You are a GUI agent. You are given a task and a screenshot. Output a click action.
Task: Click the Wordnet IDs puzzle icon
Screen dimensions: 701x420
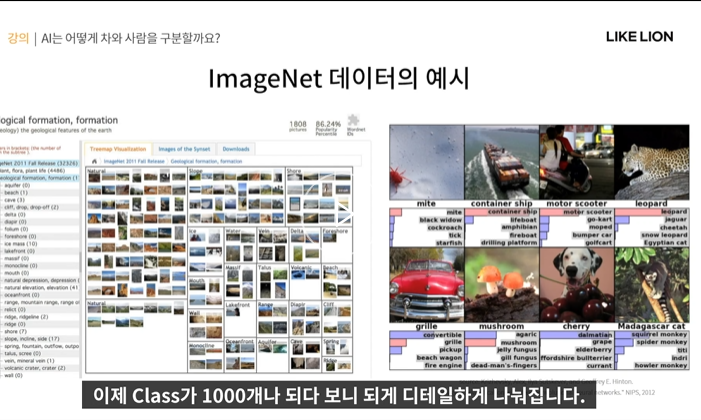(x=354, y=120)
